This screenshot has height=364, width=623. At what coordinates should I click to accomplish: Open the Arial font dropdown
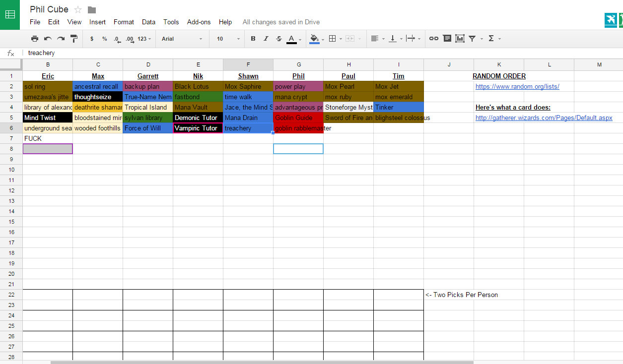tap(182, 39)
